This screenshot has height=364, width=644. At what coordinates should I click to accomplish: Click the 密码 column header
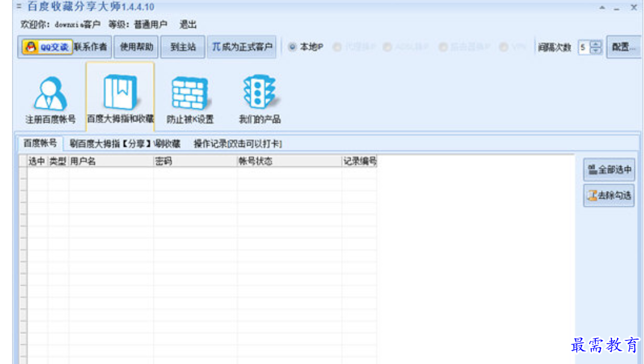tap(195, 161)
